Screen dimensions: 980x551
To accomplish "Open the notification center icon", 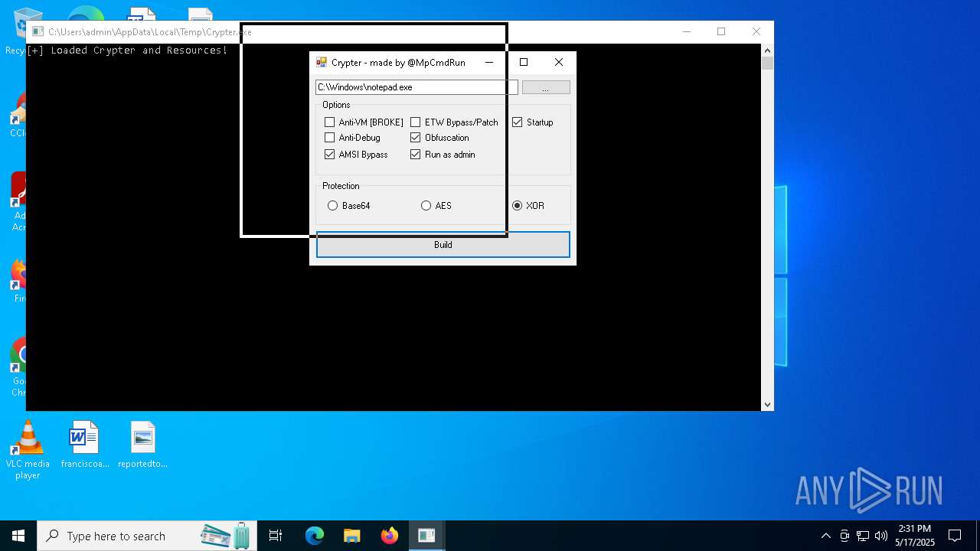I will (x=955, y=536).
